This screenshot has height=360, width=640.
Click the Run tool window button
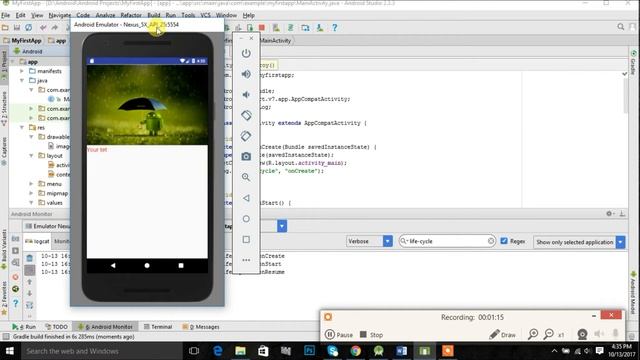point(24,327)
